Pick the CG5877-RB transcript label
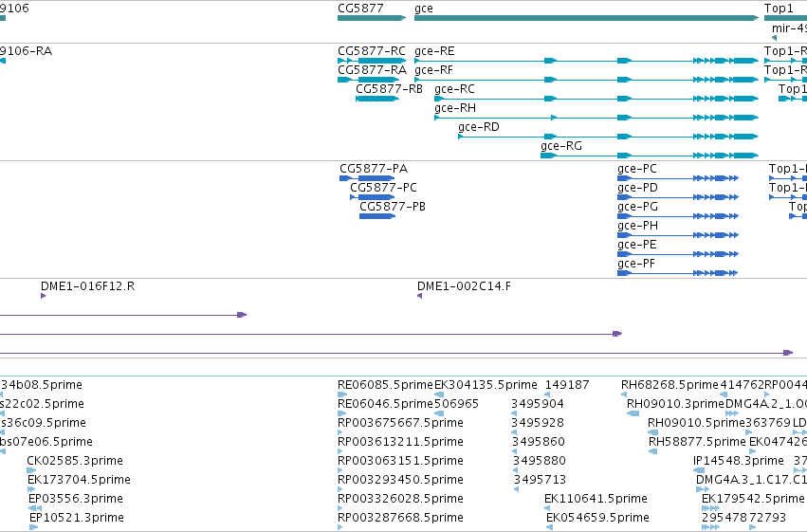Screen dimensions: 807x532 pos(389,89)
